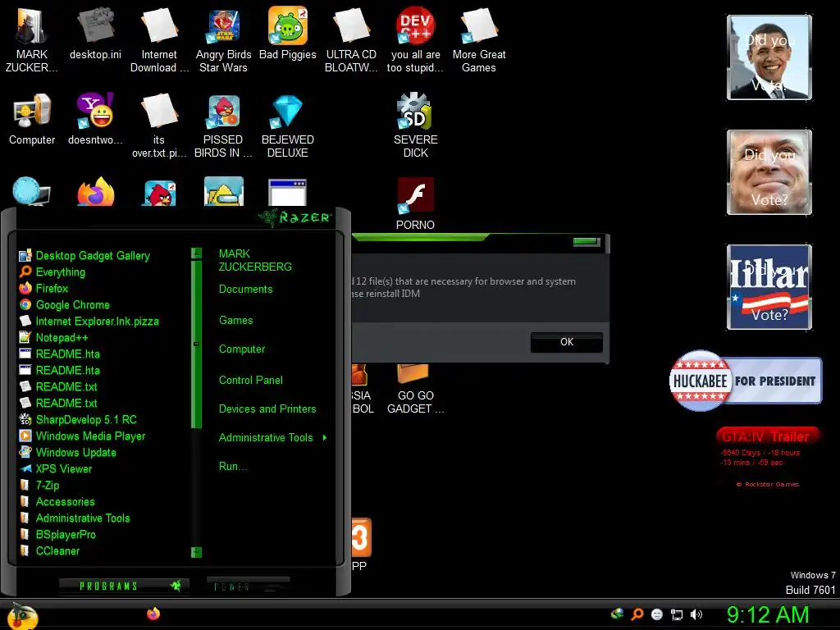Open the first README.hta entry
The image size is (840, 630).
tap(59, 354)
